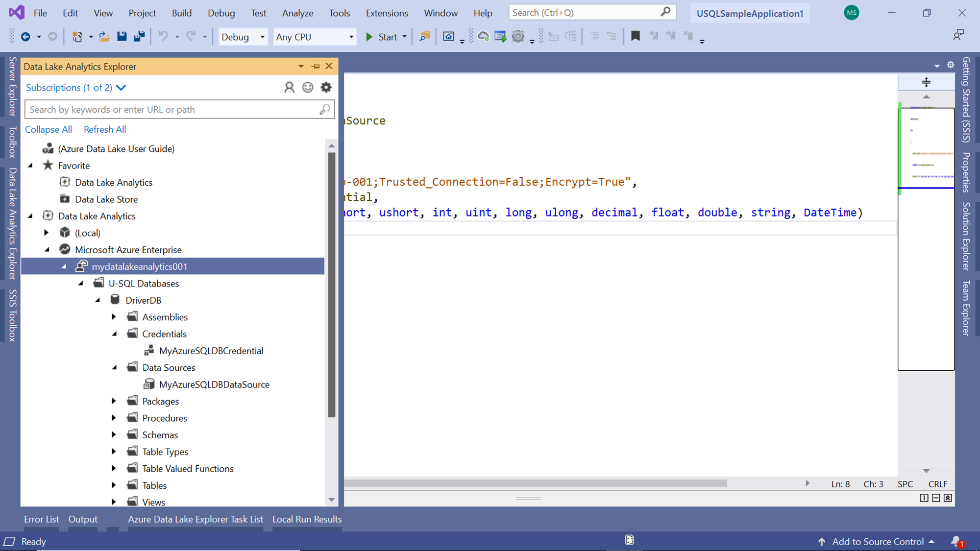Collapse the DriverDB database node
The image size is (980, 551).
pyautogui.click(x=98, y=300)
